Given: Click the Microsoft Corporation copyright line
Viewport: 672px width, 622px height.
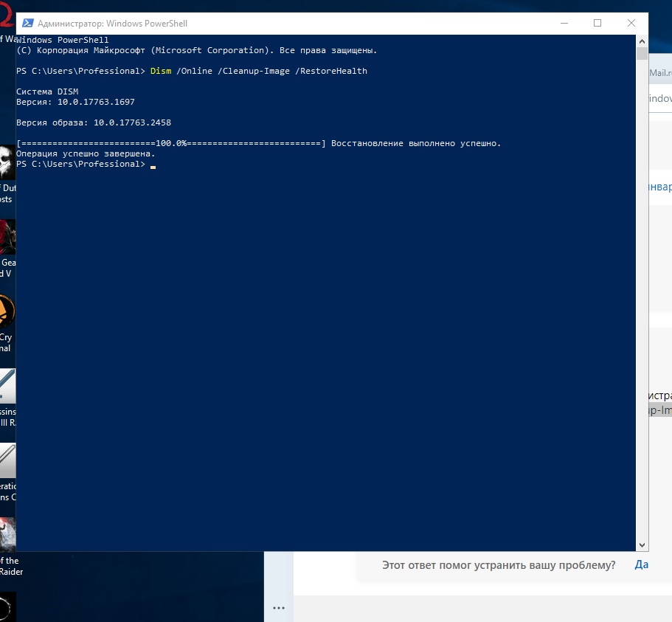Looking at the screenshot, I should (x=196, y=50).
